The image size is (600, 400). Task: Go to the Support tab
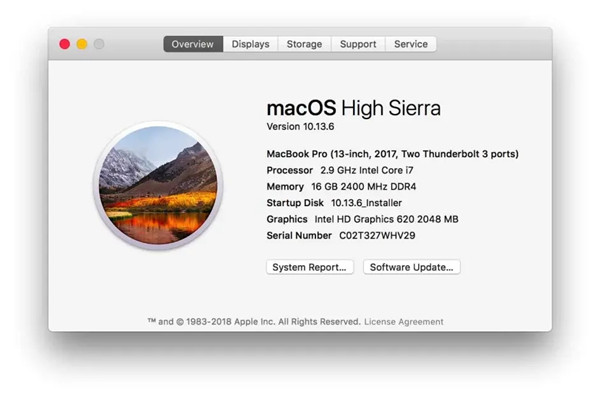357,44
